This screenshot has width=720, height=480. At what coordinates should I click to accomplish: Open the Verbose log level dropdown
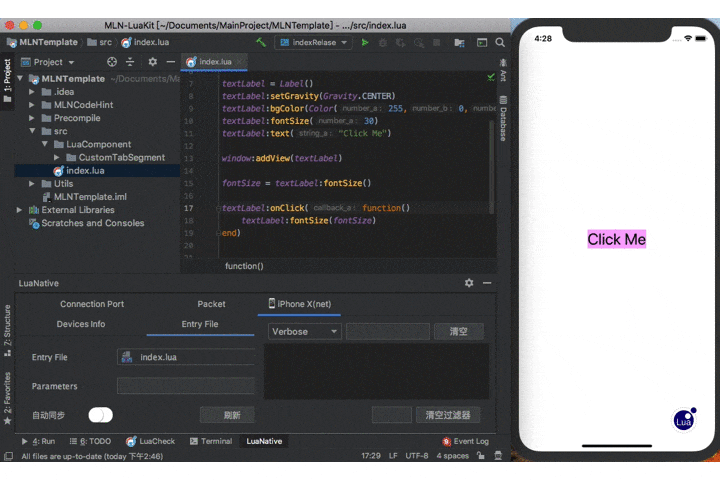304,332
